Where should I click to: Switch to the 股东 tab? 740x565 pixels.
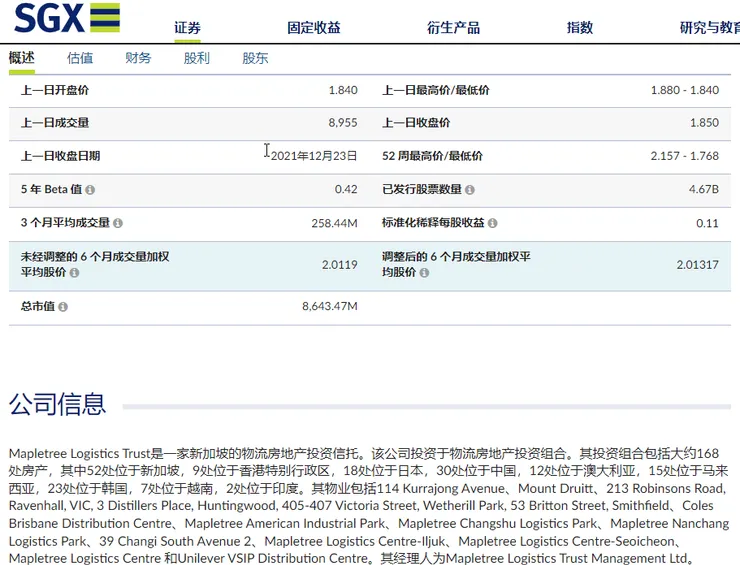[x=255, y=58]
